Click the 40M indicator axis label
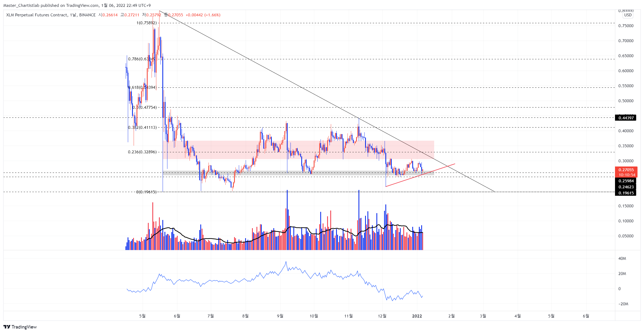644x333 pixels. pos(622,258)
